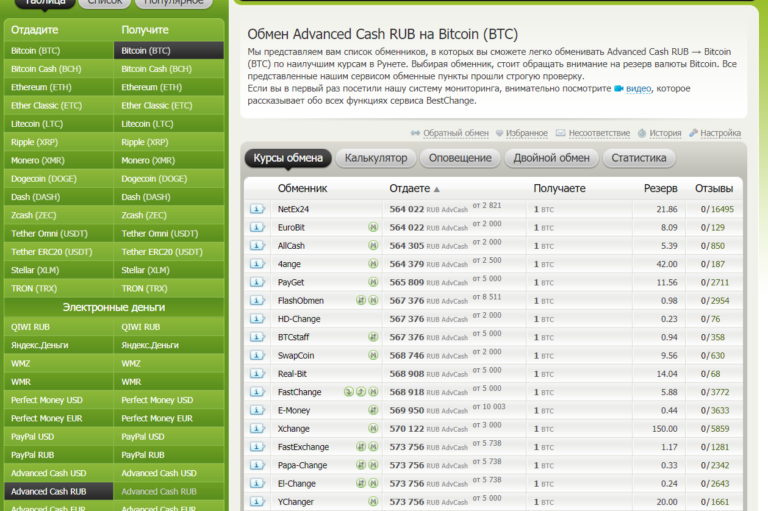Click the NetEx24 exchanger name
Image resolution: width=768 pixels, height=511 pixels.
[293, 209]
